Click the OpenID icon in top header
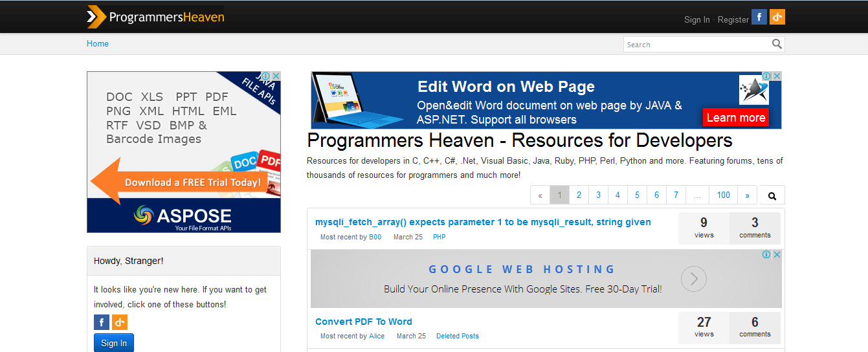Image resolution: width=868 pixels, height=352 pixels. tap(777, 17)
